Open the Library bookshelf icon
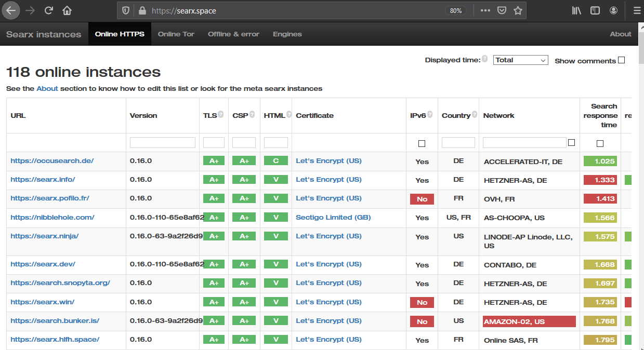Screen dimensions: 644x350 (576, 10)
